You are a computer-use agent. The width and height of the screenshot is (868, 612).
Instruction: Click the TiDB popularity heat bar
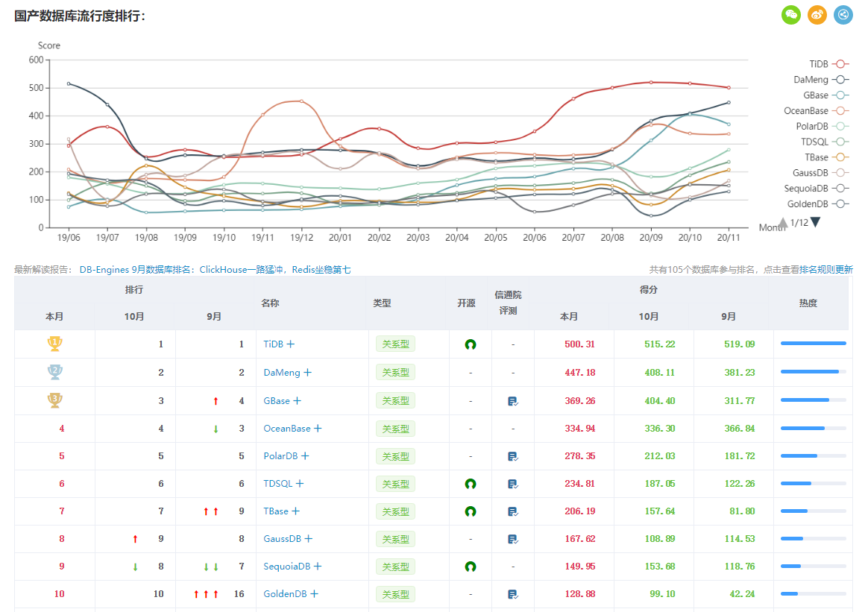click(813, 344)
